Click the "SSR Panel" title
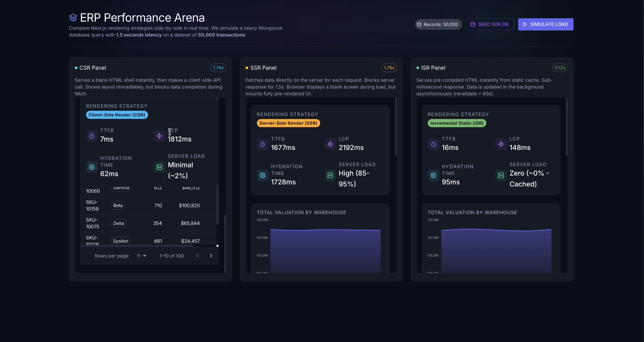644x342 pixels. pyautogui.click(x=263, y=68)
